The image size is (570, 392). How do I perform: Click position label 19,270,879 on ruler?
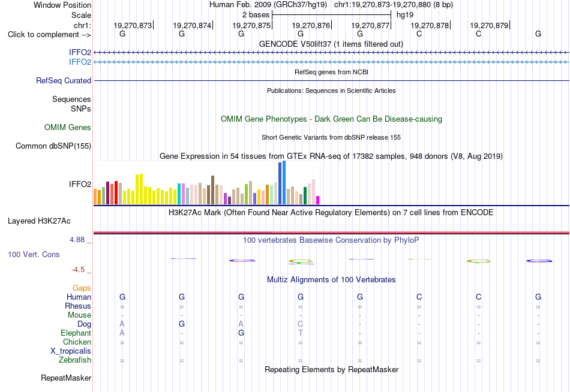489,25
